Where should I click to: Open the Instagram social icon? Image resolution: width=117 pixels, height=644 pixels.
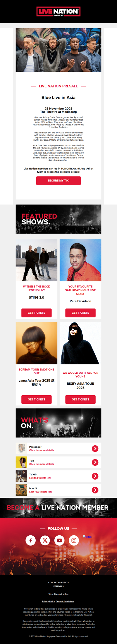(x=74, y=540)
